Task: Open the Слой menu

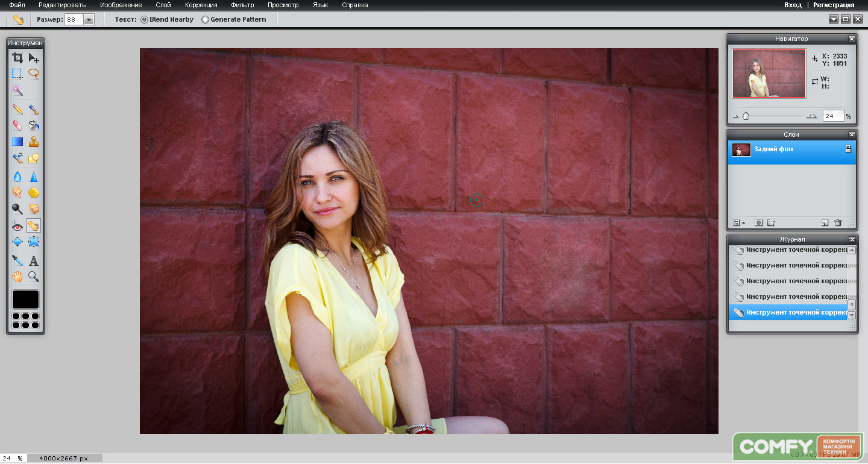Action: point(163,5)
